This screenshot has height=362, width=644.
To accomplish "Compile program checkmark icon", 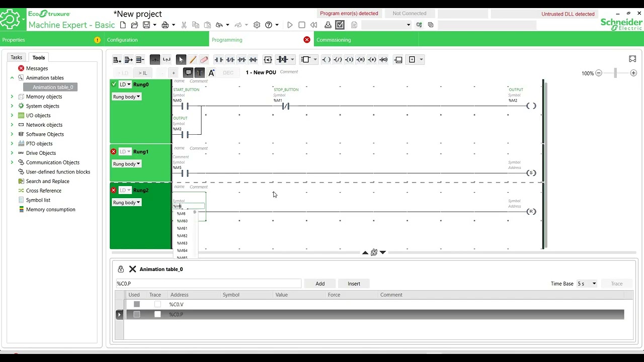I will click(x=340, y=25).
